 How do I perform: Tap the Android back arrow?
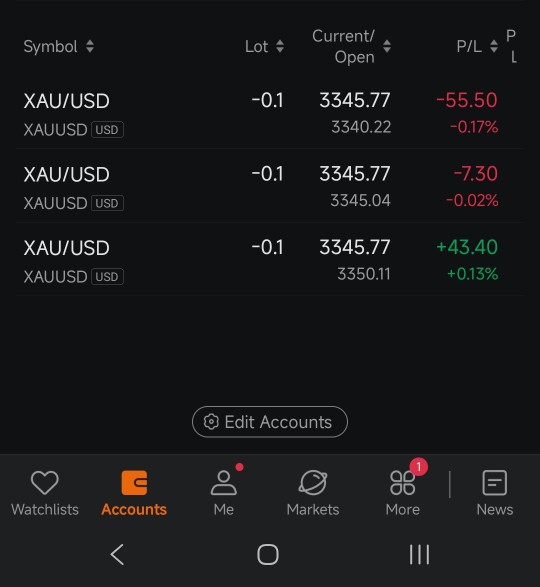[117, 554]
